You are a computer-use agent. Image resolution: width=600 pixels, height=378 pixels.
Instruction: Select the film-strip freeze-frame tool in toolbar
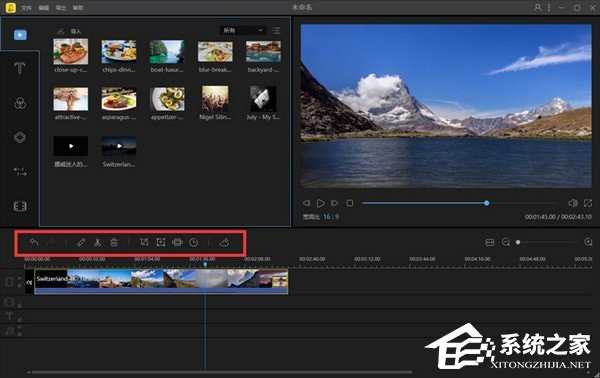click(177, 242)
